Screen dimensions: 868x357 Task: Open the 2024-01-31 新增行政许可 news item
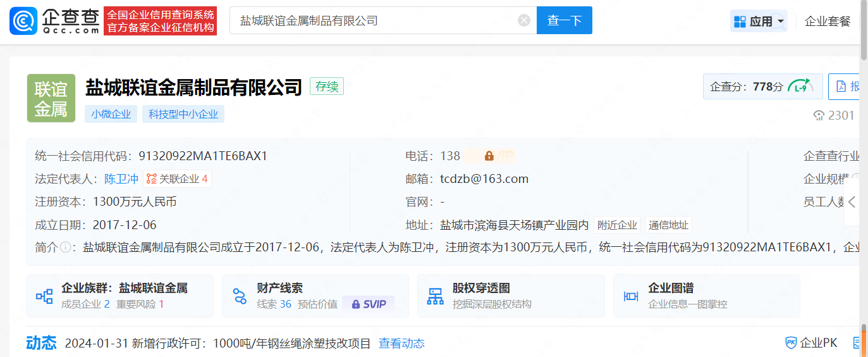218,344
